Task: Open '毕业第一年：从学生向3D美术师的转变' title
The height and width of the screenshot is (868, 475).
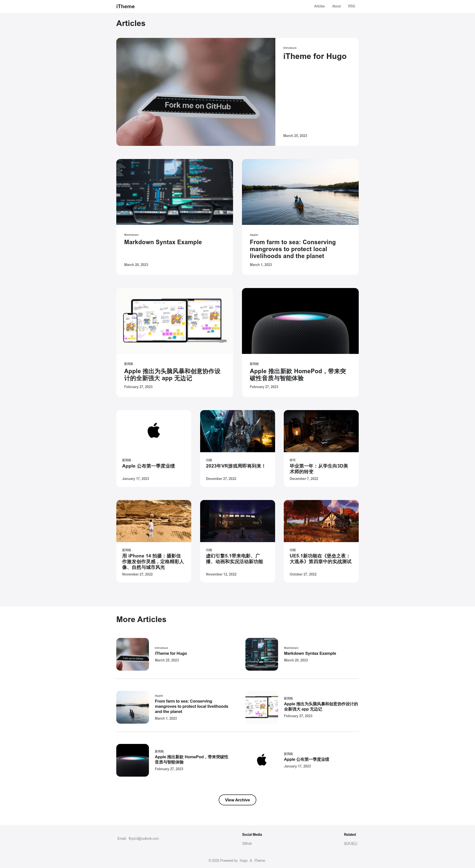Action: pyautogui.click(x=318, y=469)
